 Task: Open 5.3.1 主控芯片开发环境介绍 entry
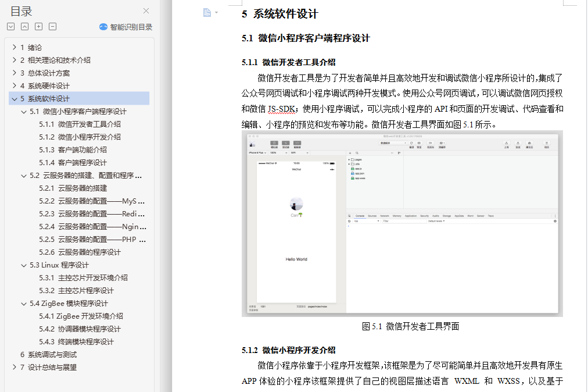(83, 278)
